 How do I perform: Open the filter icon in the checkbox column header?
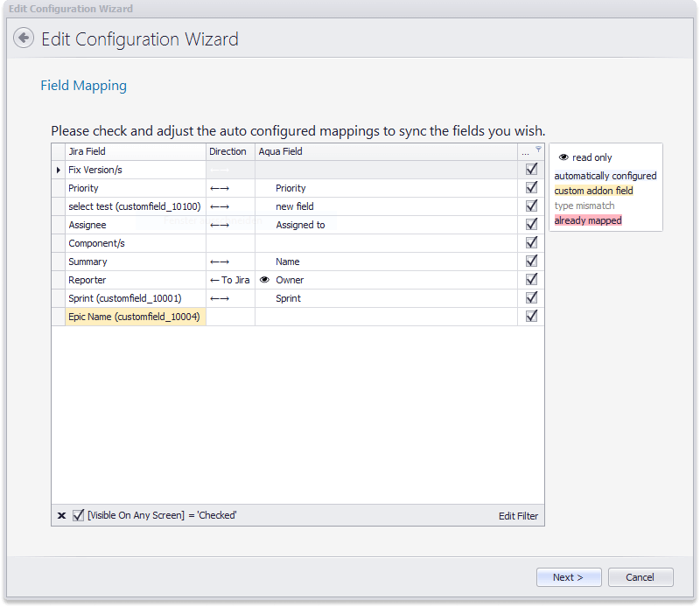(x=537, y=151)
